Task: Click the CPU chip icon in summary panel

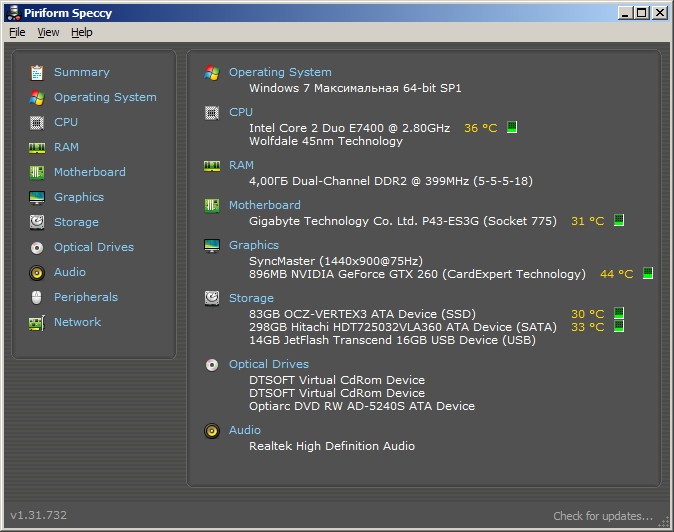Action: pos(212,113)
